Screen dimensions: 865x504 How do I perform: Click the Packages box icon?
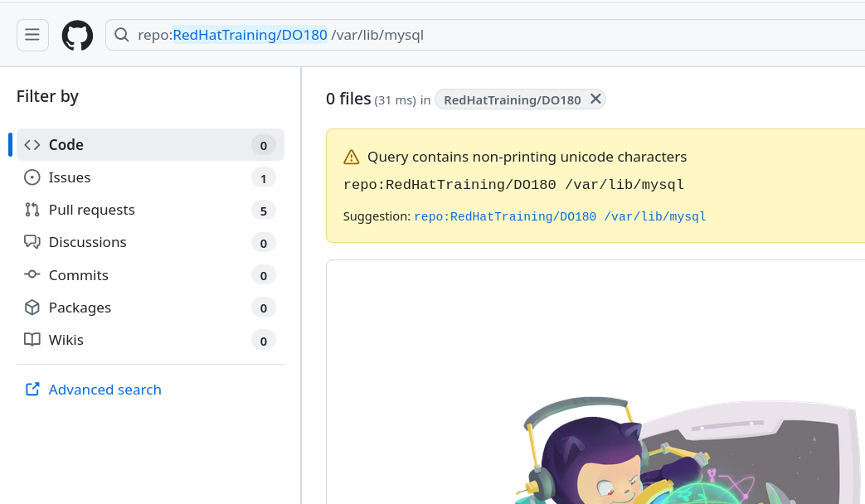tap(32, 308)
